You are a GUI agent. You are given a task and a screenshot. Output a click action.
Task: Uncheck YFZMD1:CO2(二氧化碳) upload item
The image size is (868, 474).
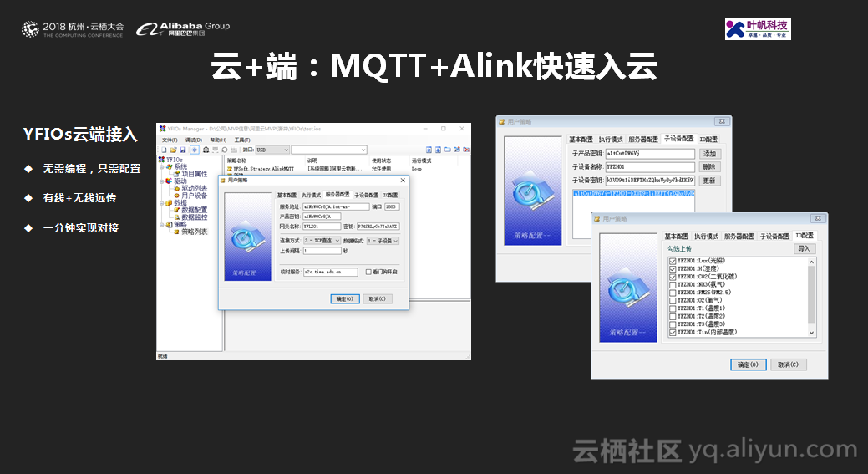point(672,277)
